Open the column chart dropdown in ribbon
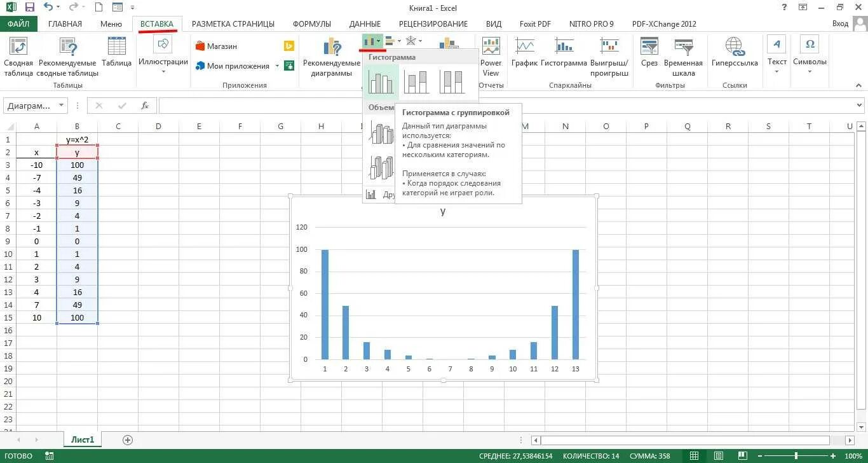Viewport: 868px width, 463px height. coord(372,41)
